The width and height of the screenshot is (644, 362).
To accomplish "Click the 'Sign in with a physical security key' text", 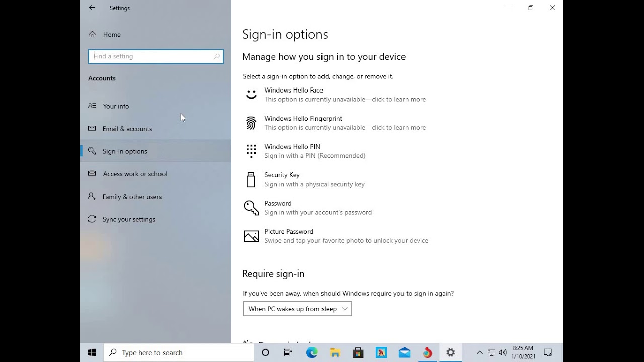I will [x=314, y=184].
